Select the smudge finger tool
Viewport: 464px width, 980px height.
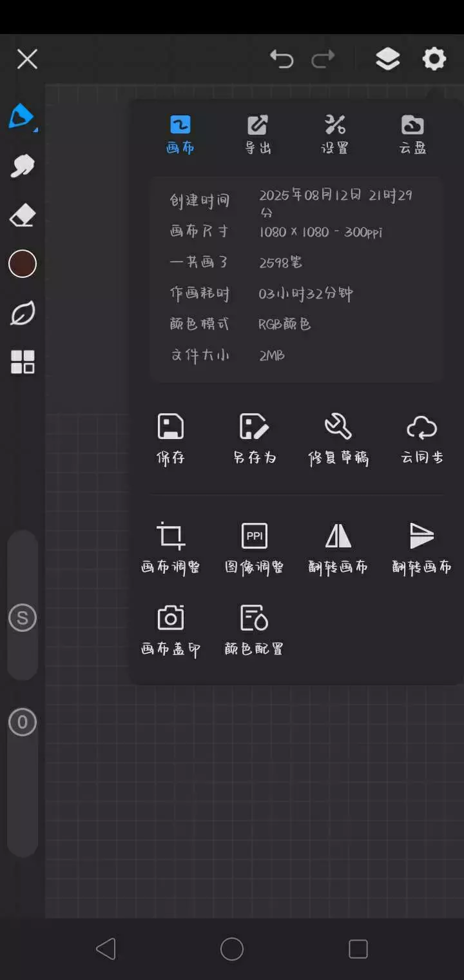(x=23, y=166)
